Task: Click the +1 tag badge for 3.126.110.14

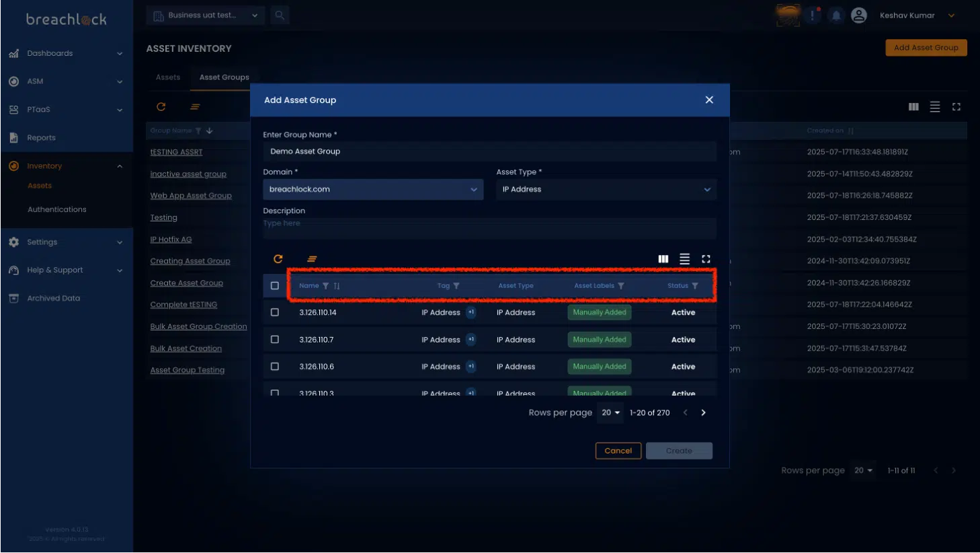Action: (471, 312)
